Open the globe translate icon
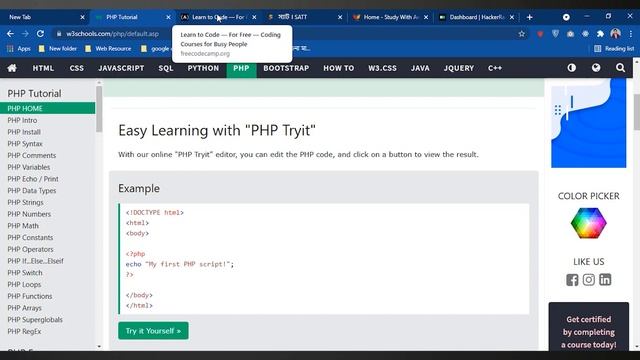This screenshot has height=360, width=640. coord(596,68)
